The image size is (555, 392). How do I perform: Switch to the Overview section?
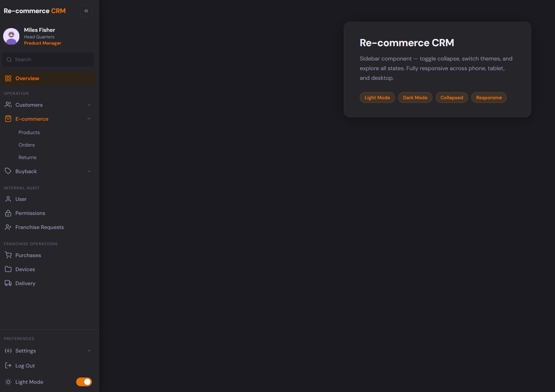[27, 78]
